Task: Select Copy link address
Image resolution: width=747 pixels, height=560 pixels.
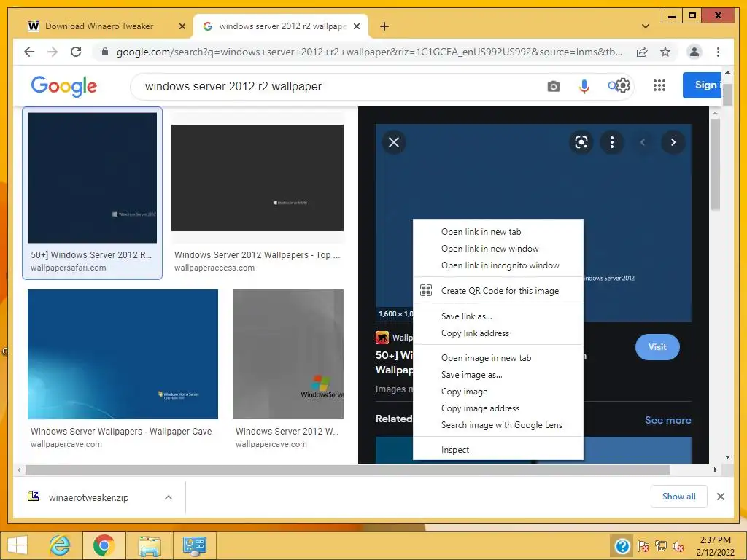Action: tap(498, 332)
